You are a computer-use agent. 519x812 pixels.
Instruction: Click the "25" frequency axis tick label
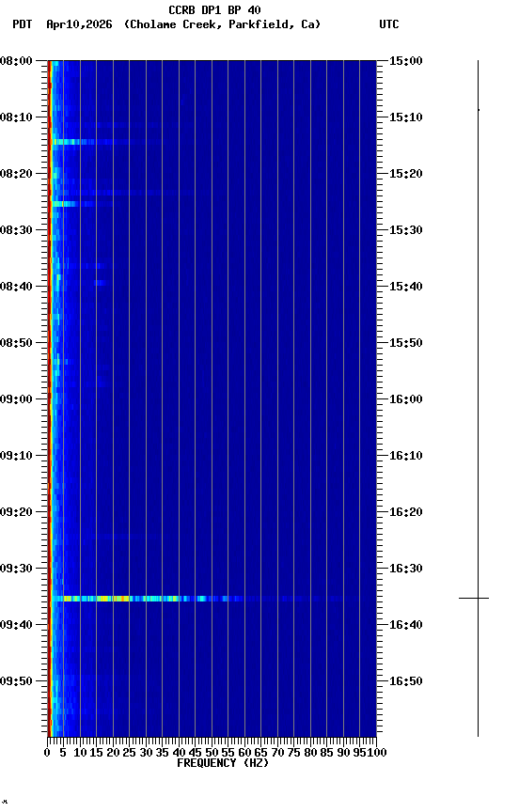tap(130, 753)
